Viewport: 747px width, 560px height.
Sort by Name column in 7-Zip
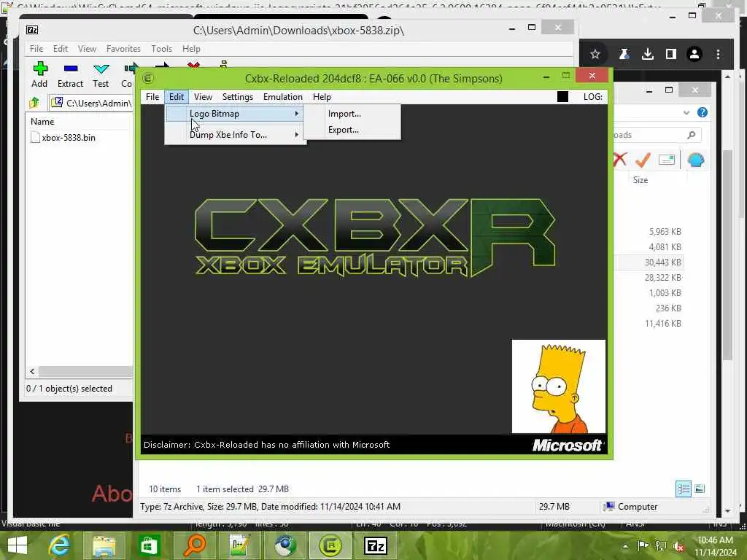pos(42,122)
